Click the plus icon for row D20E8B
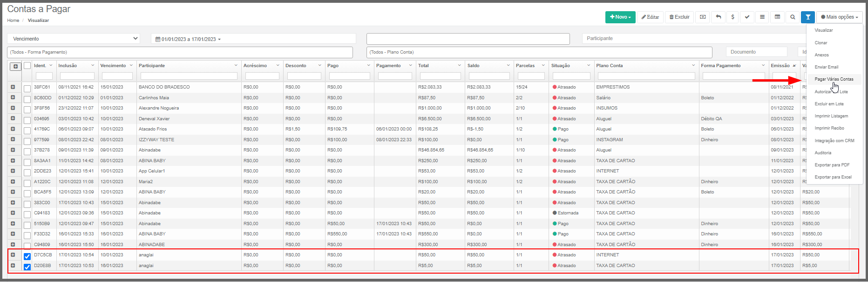 (x=13, y=265)
